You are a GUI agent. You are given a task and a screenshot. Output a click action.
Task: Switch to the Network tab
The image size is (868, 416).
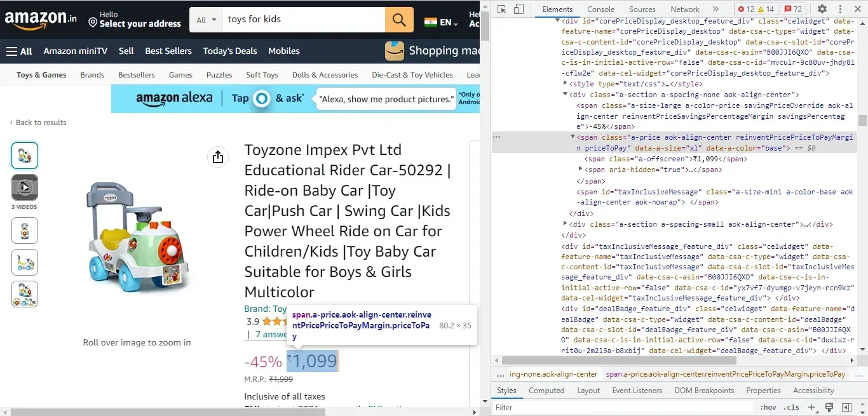click(685, 9)
